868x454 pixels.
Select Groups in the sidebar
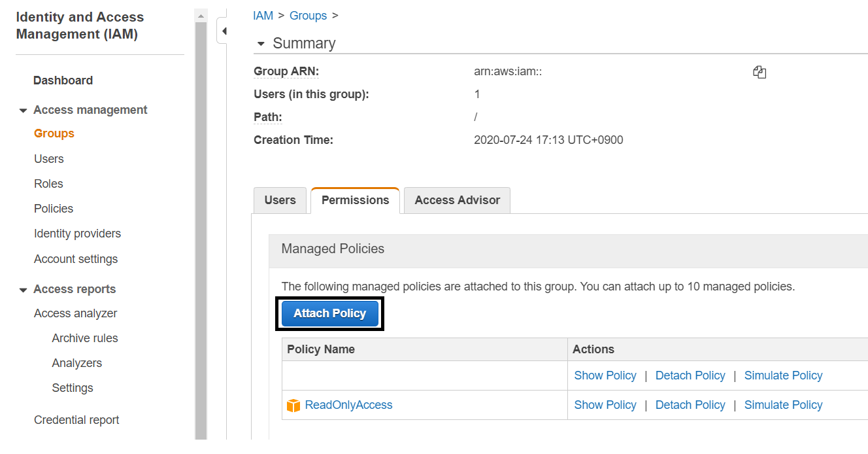54,133
